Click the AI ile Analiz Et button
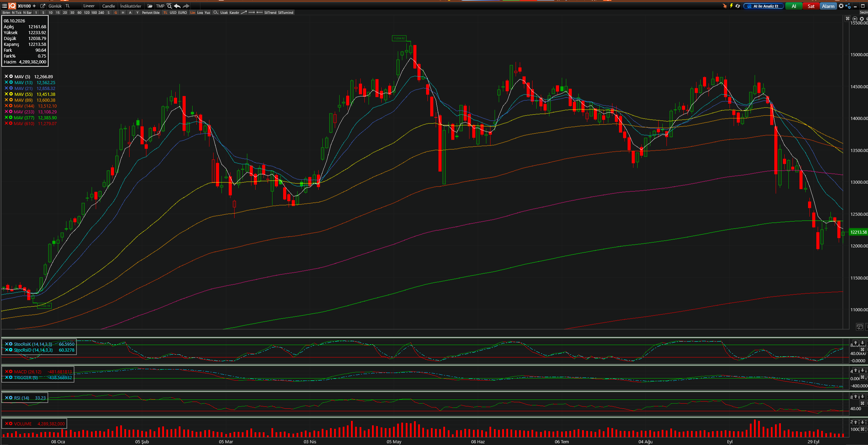 tap(764, 6)
